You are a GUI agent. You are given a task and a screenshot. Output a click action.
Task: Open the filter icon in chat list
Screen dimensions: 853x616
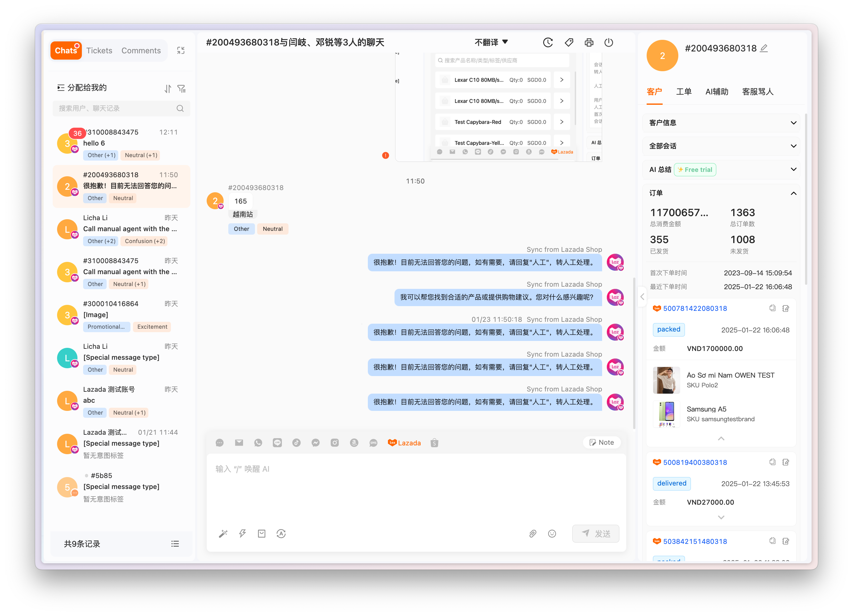click(181, 88)
